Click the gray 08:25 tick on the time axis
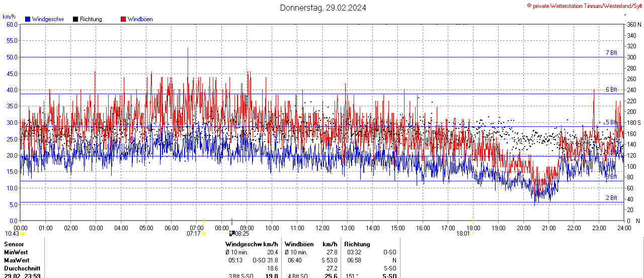The height and width of the screenshot is (278, 644). (x=232, y=222)
